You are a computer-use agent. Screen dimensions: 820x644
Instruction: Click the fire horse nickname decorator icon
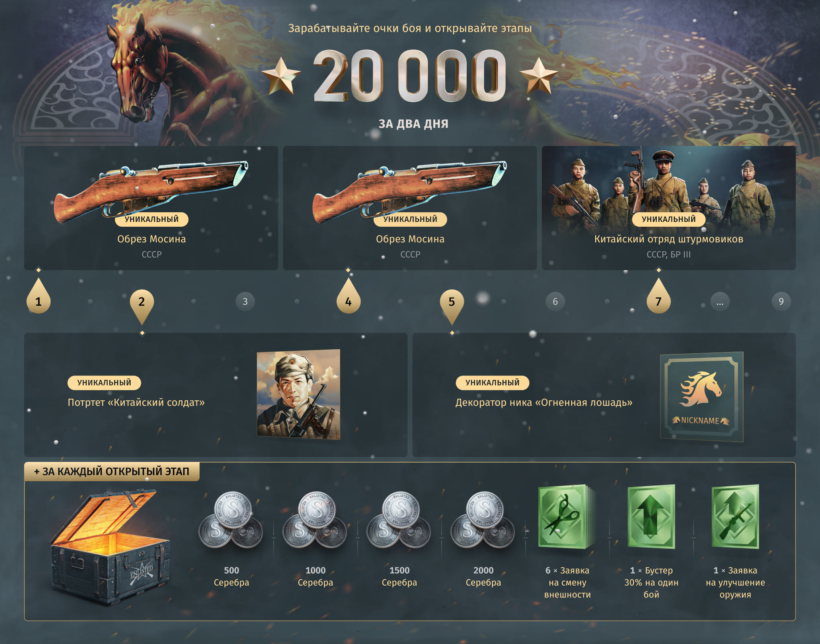tap(701, 397)
